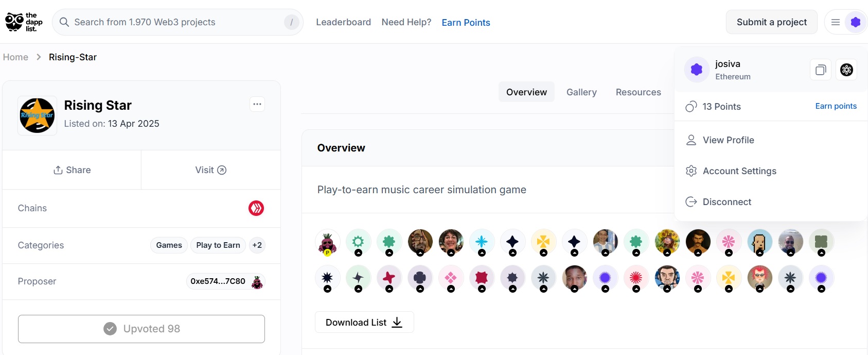Switch to the Overview tab

pos(526,92)
